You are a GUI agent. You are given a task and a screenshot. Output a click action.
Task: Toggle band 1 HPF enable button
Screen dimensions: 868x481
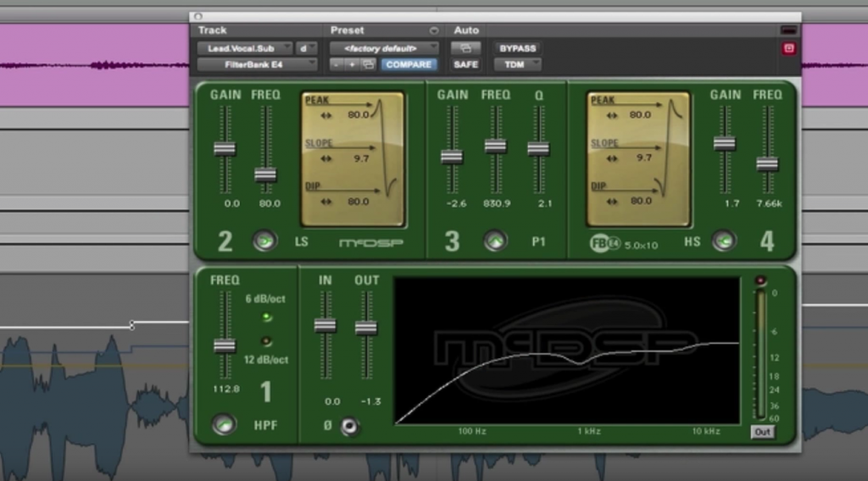pyautogui.click(x=224, y=424)
